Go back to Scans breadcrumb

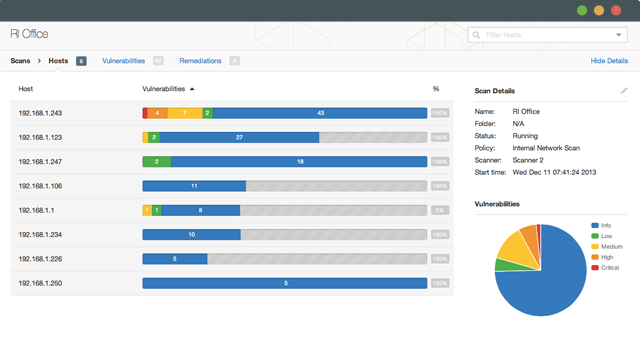[x=20, y=61]
